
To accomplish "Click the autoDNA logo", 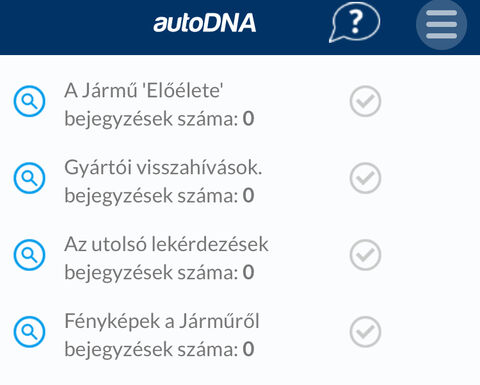I will coord(205,23).
